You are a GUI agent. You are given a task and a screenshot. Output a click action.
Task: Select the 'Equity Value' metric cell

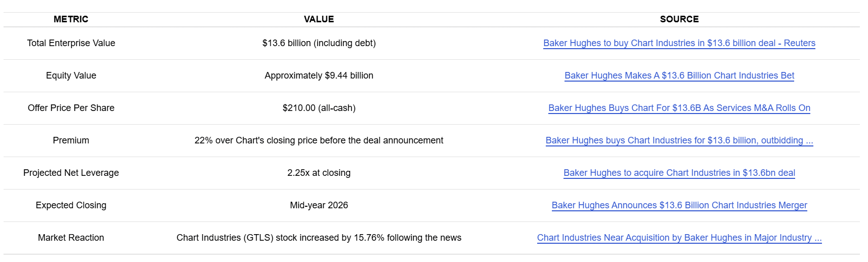coord(71,76)
